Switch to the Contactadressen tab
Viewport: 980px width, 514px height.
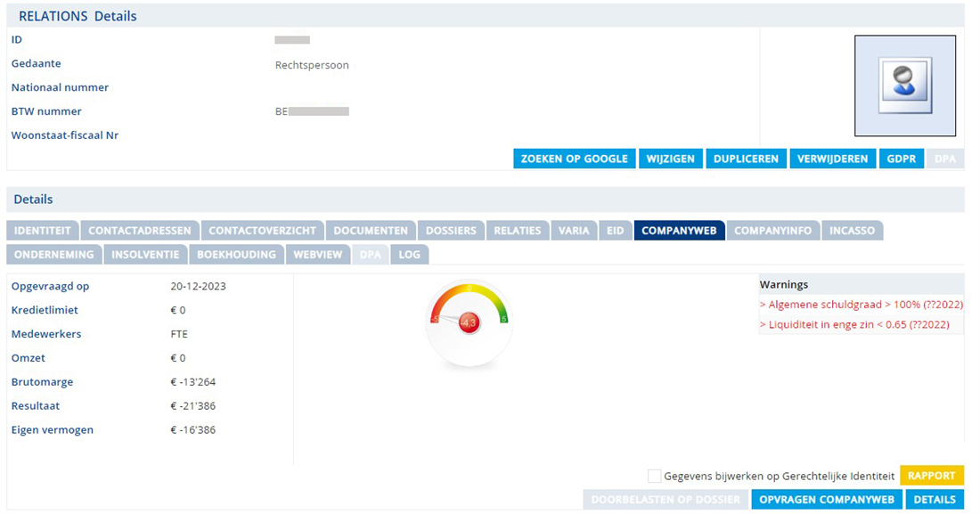pyautogui.click(x=140, y=230)
